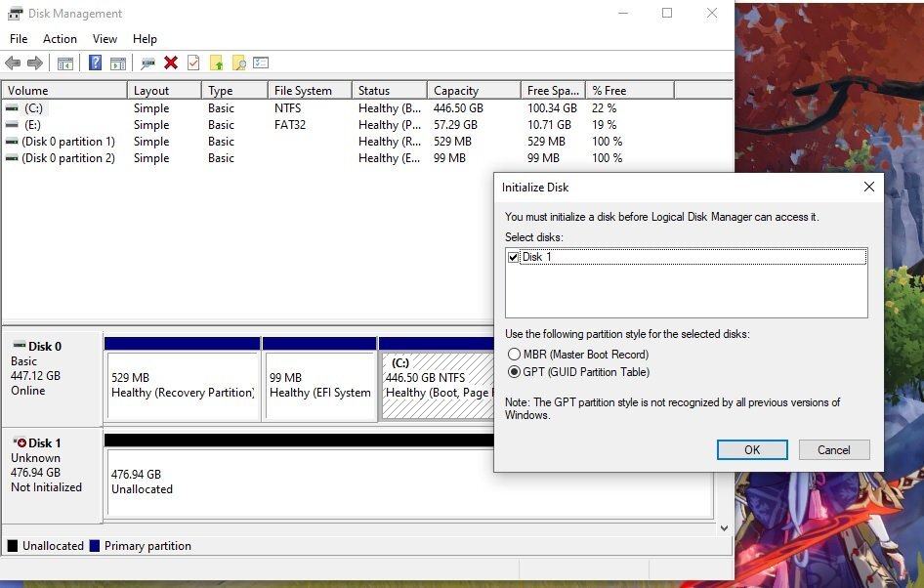The width and height of the screenshot is (924, 588).
Task: Click the black Unallocated legend swatch
Action: (x=13, y=546)
